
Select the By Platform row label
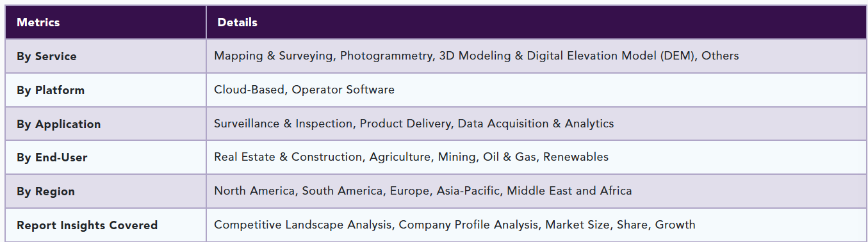point(51,90)
